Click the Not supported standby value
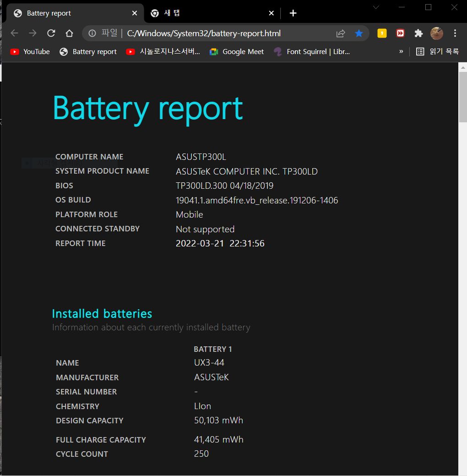This screenshot has height=476, width=467. pos(205,229)
